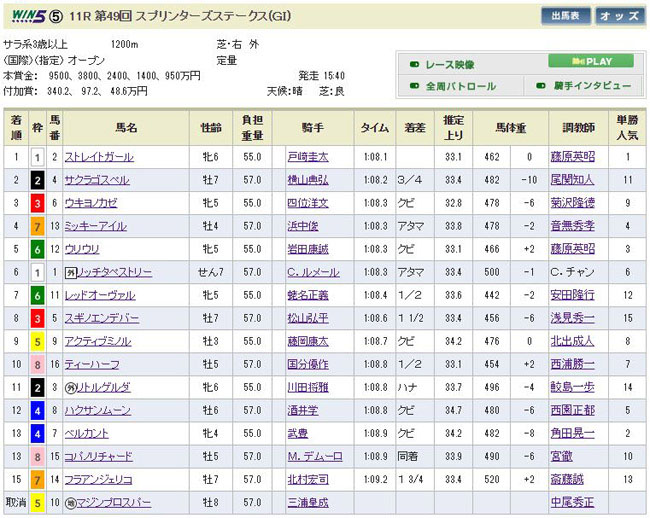Screen dimensions: 650x518
Task: Select horse ミッキーアイル in the results
Action: (95, 226)
